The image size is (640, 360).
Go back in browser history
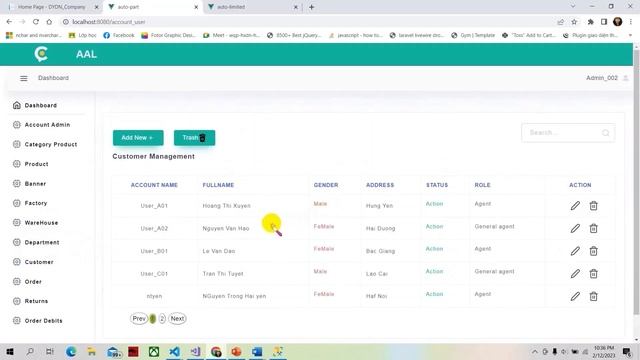point(9,22)
